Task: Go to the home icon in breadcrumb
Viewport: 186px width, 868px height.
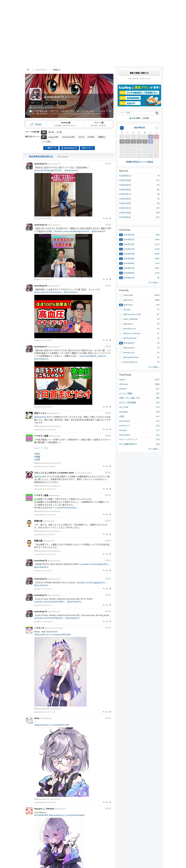Action: coord(28,69)
